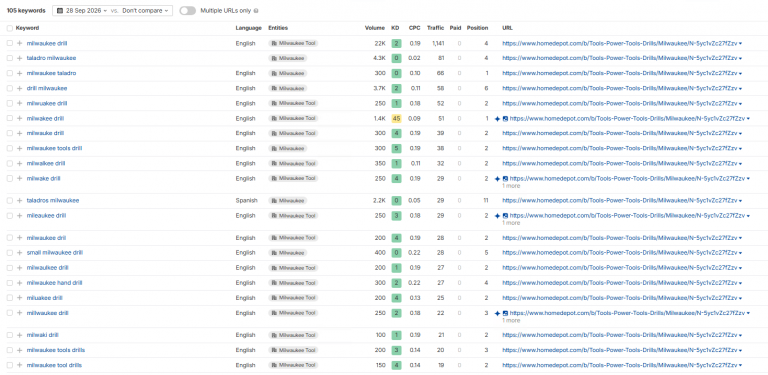
Task: Click sparkle icon in 'millwaukee drill' row
Action: [498, 313]
